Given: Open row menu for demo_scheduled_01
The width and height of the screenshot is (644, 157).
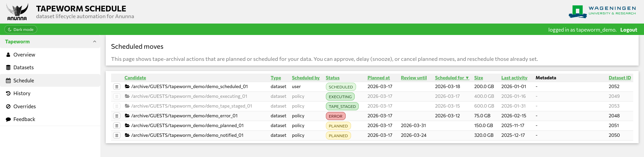Looking at the screenshot, I should tap(117, 87).
